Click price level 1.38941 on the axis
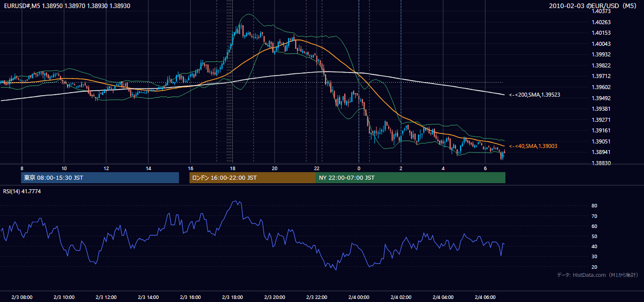 601,153
